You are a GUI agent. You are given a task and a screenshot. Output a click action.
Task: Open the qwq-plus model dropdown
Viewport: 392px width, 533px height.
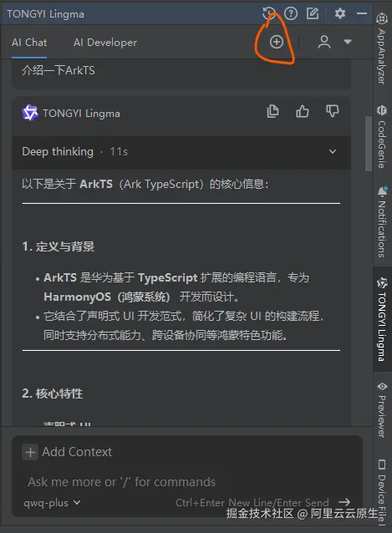pyautogui.click(x=52, y=502)
